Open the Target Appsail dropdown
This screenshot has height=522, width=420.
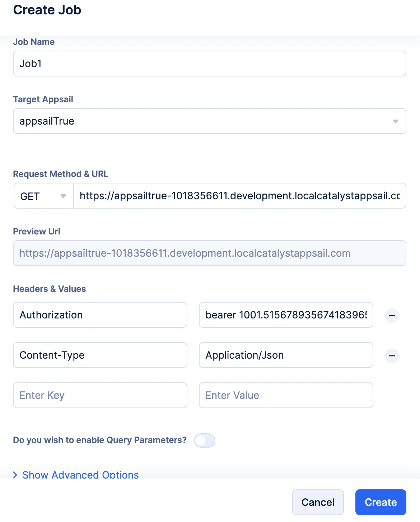(209, 121)
